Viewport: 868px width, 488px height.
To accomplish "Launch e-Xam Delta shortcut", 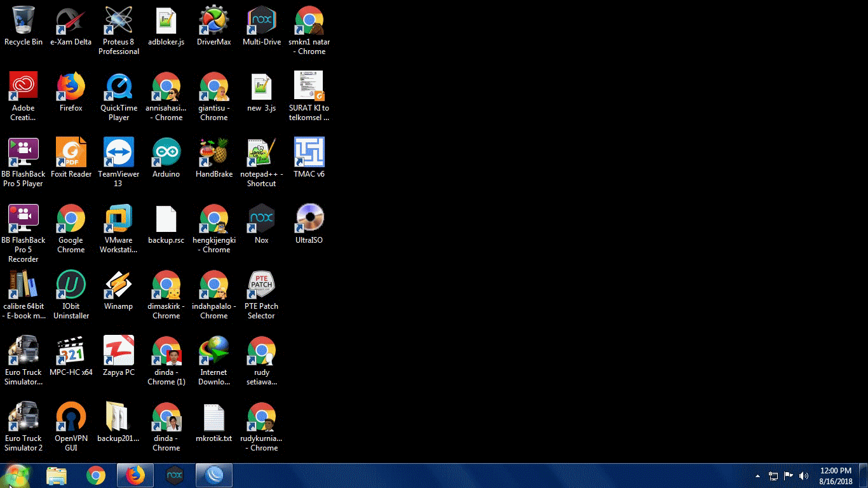I will point(71,26).
